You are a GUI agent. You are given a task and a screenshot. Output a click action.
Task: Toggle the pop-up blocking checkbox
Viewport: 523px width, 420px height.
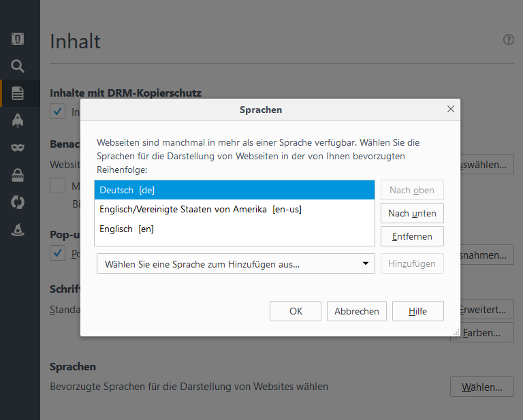[x=58, y=254]
